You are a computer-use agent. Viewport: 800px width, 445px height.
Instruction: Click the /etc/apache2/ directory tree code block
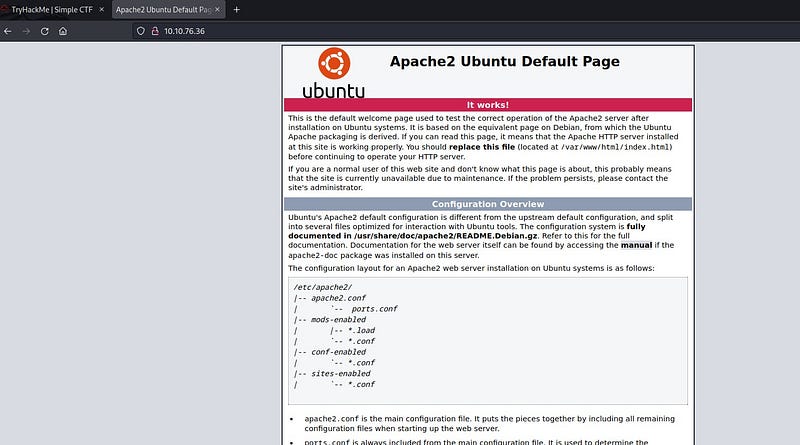487,340
